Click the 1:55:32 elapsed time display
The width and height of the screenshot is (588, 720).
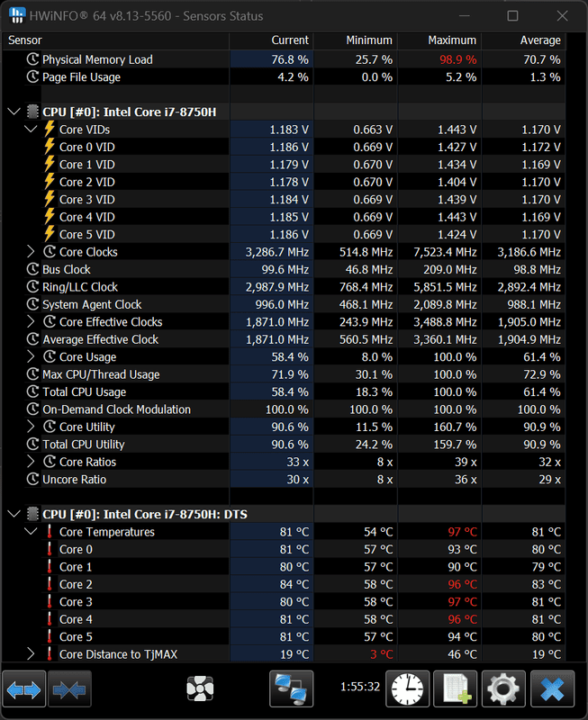[x=360, y=687]
